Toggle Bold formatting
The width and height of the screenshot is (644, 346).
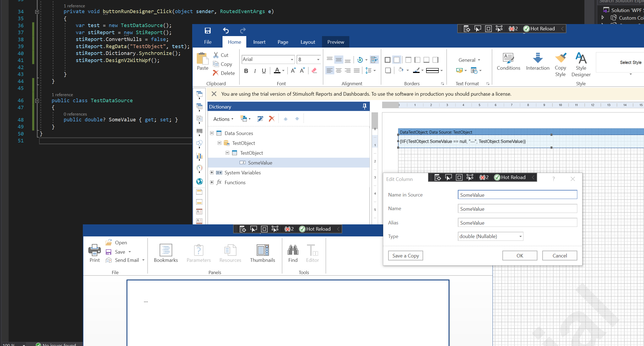246,71
